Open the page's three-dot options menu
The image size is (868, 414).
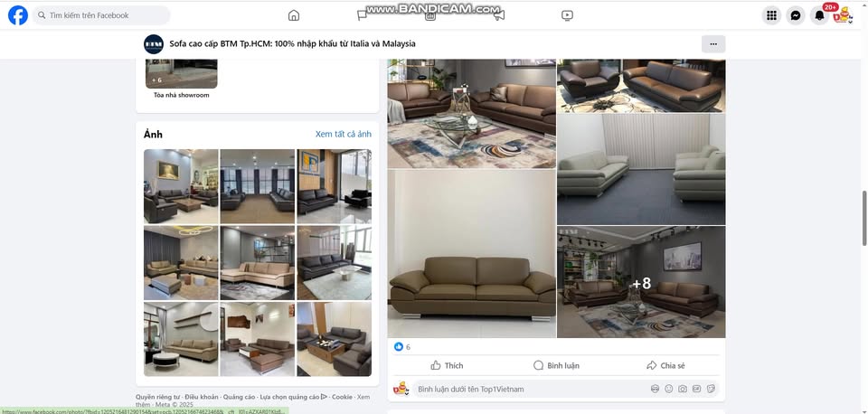713,43
